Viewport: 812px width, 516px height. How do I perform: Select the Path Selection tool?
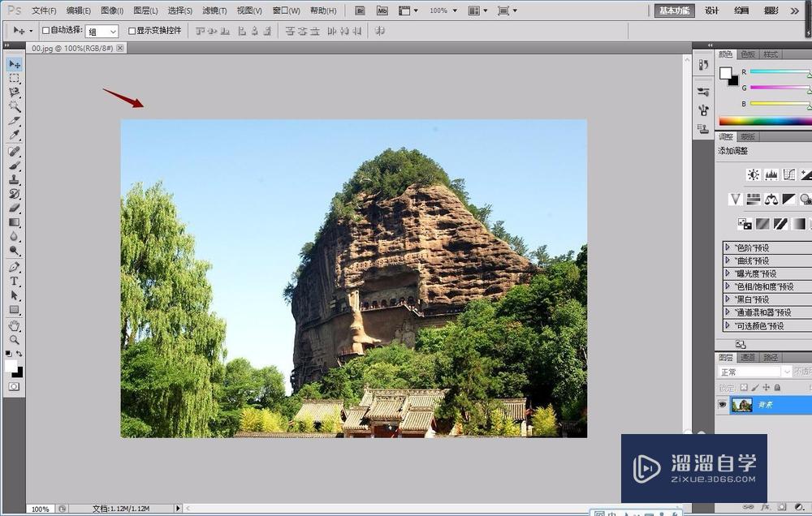[x=14, y=295]
